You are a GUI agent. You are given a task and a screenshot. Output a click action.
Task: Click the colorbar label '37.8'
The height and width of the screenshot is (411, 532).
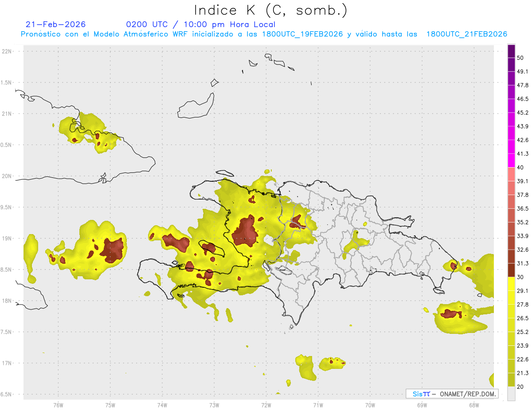[523, 195]
